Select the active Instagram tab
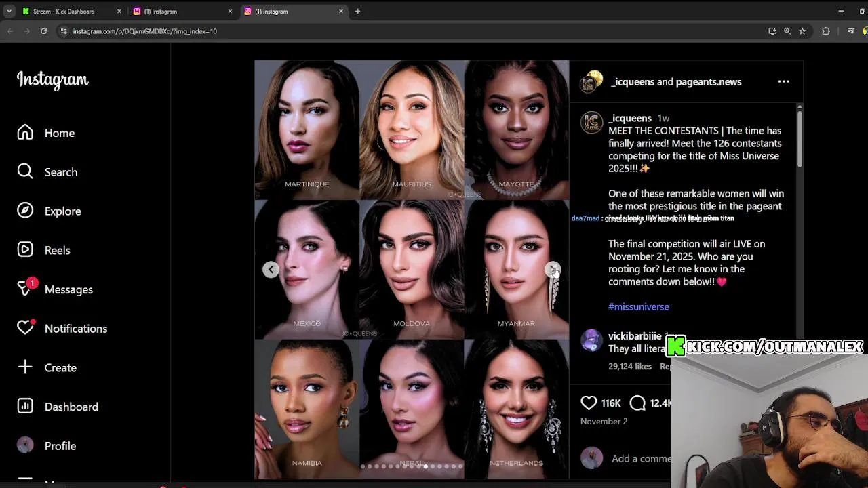Screen dimensions: 868x488 click(x=294, y=11)
